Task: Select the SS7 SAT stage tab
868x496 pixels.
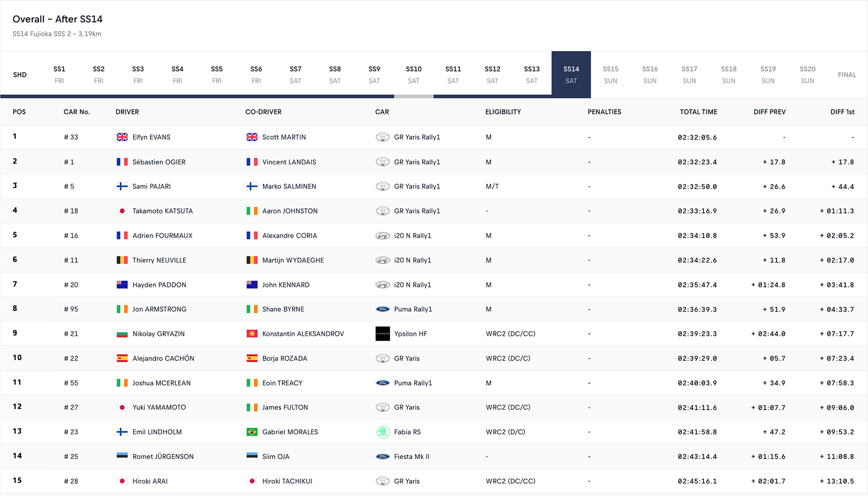Action: click(x=295, y=75)
